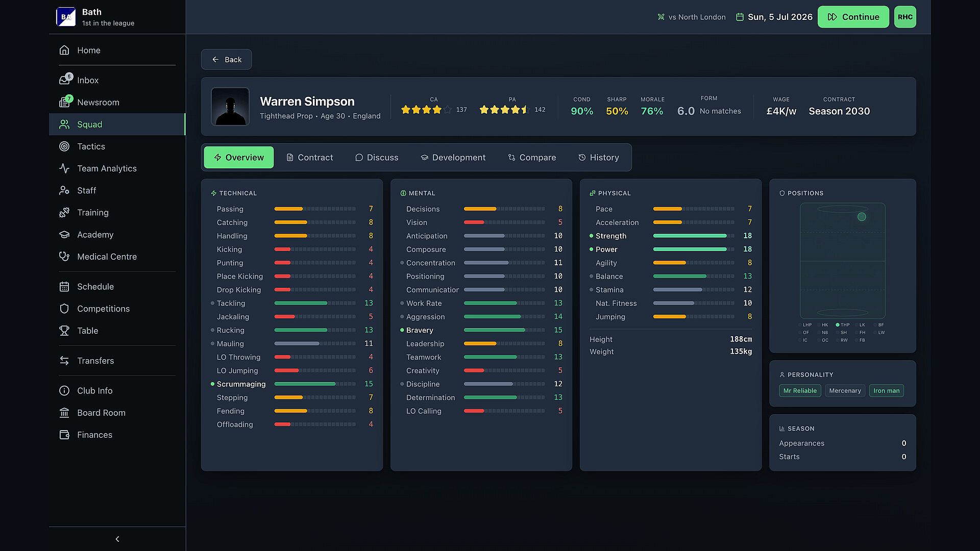
Task: Open the Compare tab
Action: tap(532, 158)
